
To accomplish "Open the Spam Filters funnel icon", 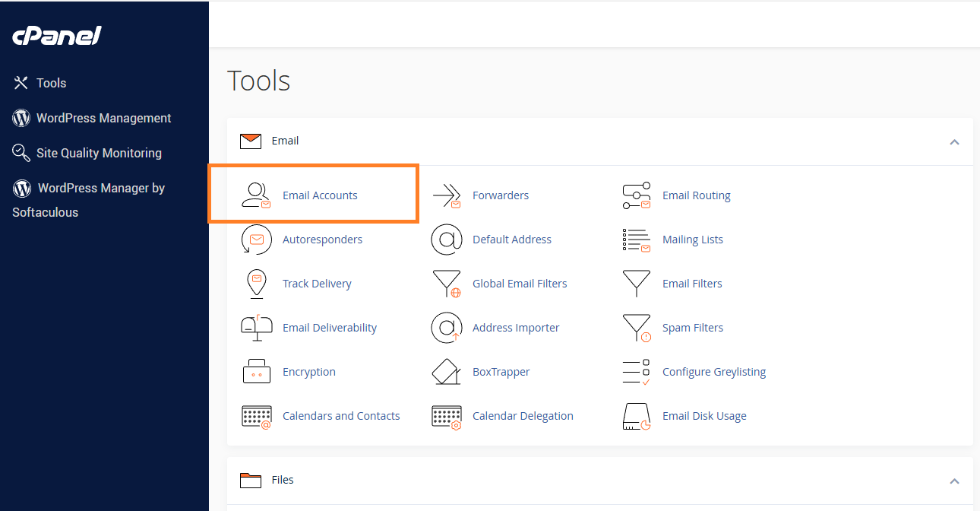I will pyautogui.click(x=636, y=328).
